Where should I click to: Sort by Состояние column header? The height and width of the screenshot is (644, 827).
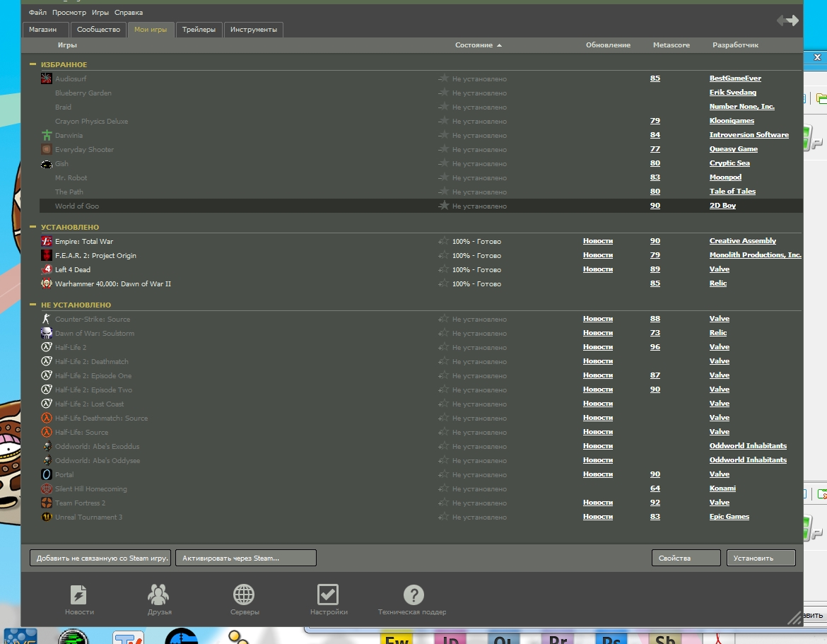click(x=479, y=45)
